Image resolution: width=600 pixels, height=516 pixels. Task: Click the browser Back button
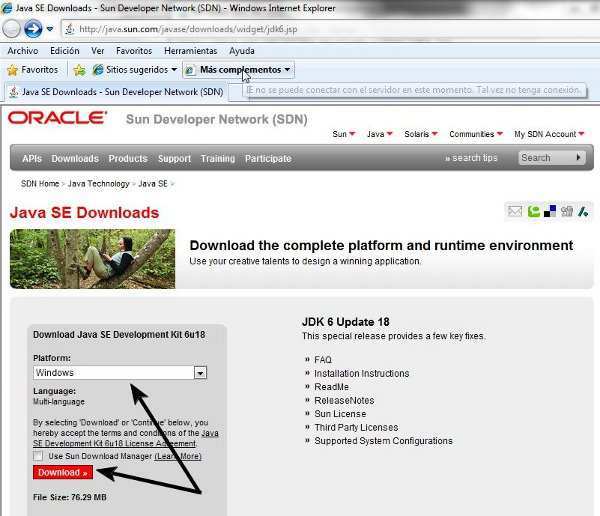pos(11,29)
